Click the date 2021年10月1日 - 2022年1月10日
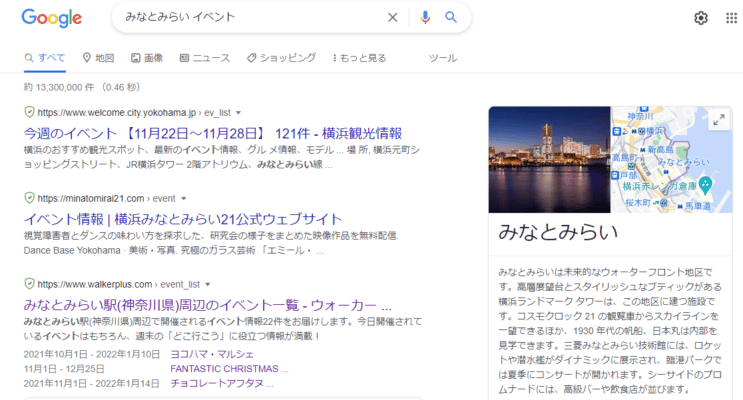 [x=92, y=354]
